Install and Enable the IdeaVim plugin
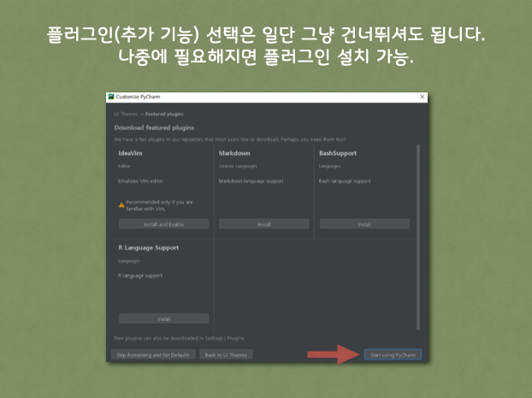 point(163,224)
